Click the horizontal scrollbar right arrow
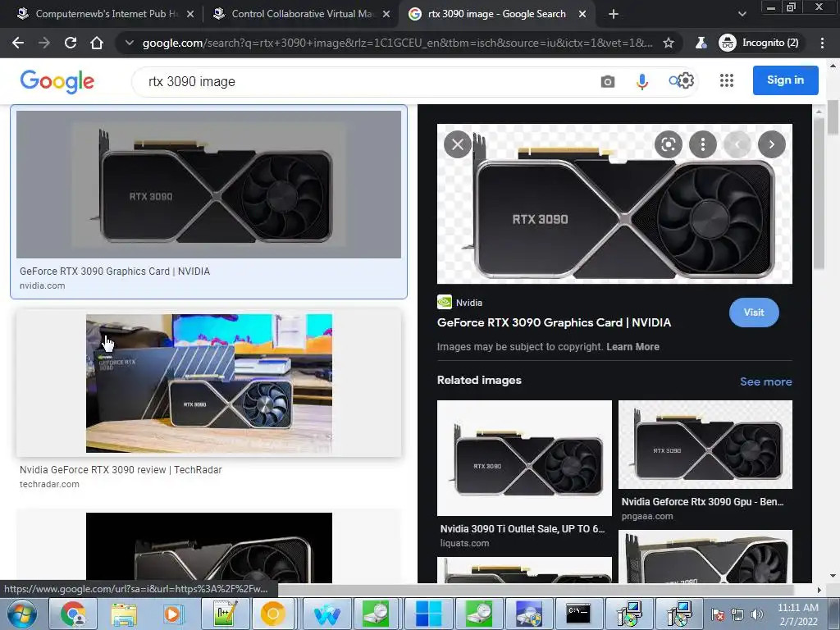This screenshot has height=630, width=840. pos(819,590)
